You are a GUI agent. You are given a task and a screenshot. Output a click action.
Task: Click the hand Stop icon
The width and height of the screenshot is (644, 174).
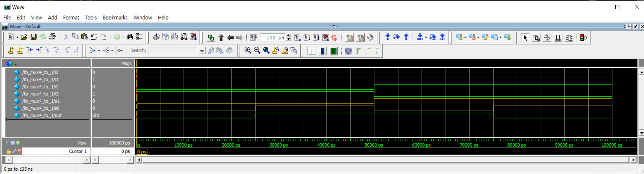click(x=370, y=38)
